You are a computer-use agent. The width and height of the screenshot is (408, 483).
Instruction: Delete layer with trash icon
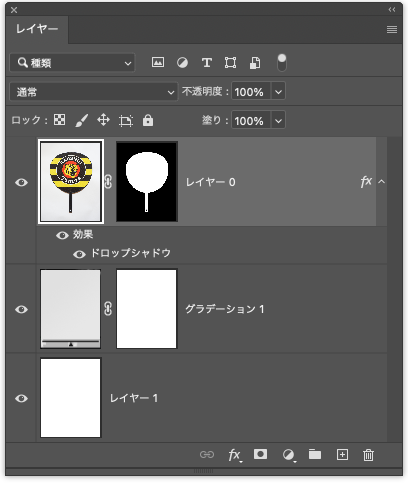(x=368, y=455)
